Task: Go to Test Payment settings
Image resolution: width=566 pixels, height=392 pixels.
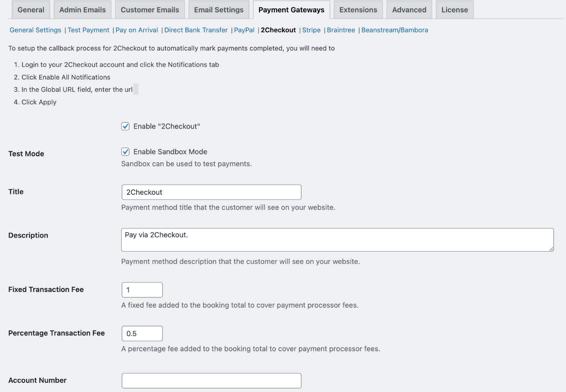Action: [88, 30]
